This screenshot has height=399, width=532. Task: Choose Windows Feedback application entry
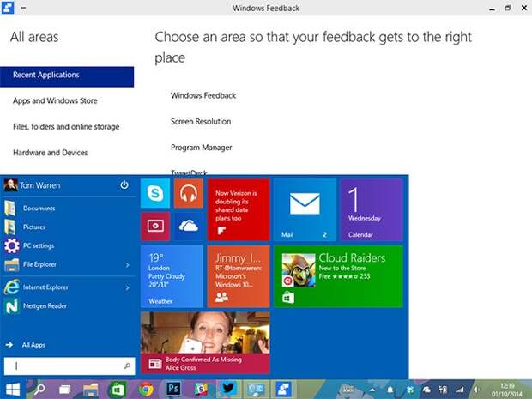[x=203, y=95]
